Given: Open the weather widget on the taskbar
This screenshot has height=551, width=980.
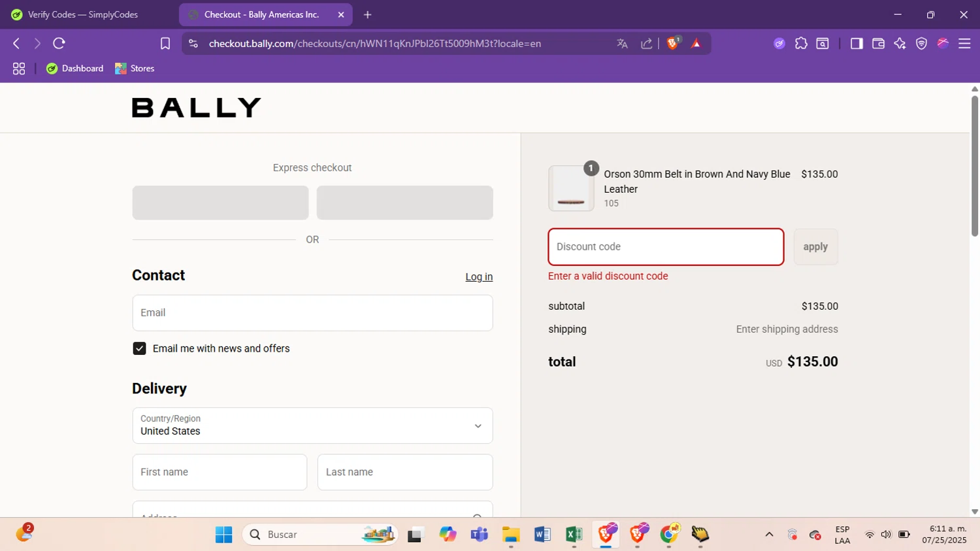Looking at the screenshot, I should click(24, 533).
